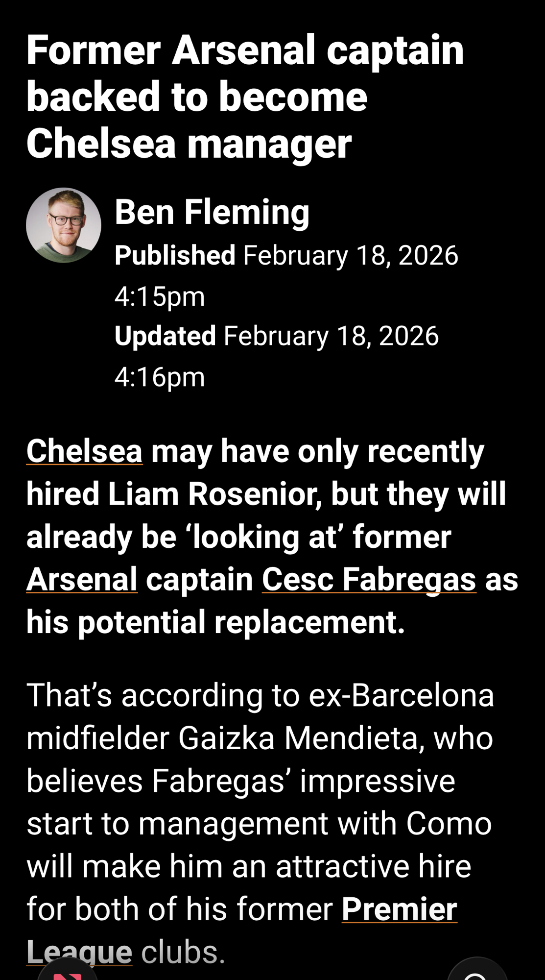Screen dimensions: 545x980
Task: Tap the word Como in the paragraph
Action: pos(449,824)
